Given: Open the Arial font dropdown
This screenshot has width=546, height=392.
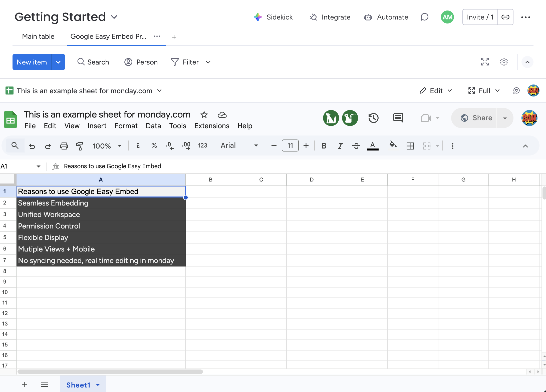Looking at the screenshot, I should pyautogui.click(x=239, y=145).
